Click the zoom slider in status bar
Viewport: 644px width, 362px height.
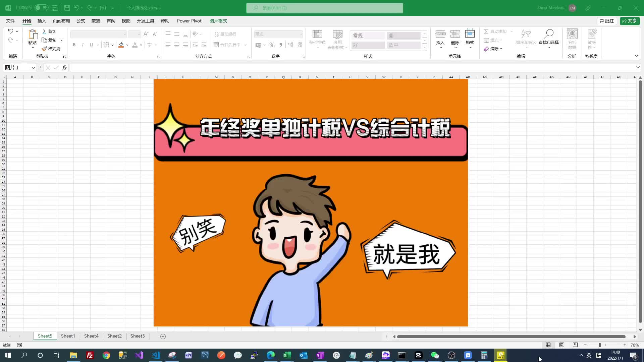pos(600,345)
